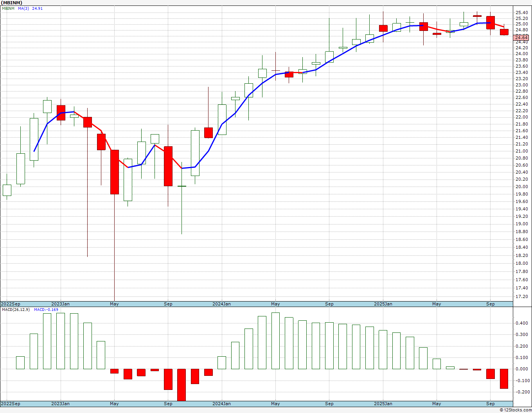Viewport: 532px width, 413px height.
Task: Click 2024Jan on the price chart date axis
Action: 221,304
